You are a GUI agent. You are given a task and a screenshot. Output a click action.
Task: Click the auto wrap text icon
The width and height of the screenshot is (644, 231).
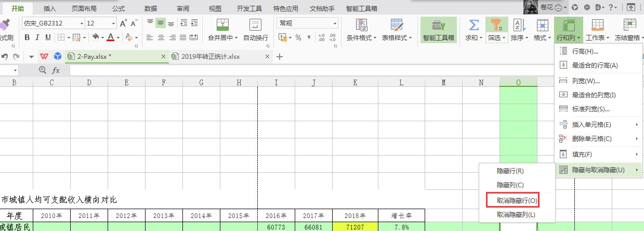coord(255,25)
